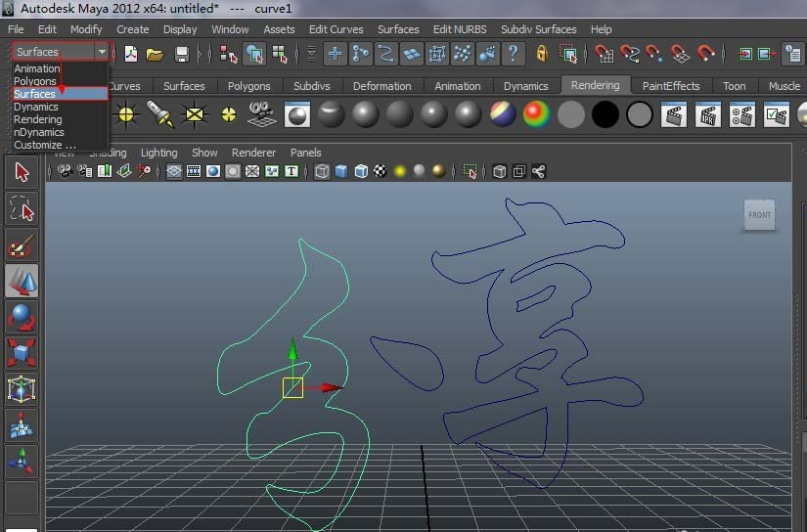Choose the Scale tool
Image resolution: width=807 pixels, height=532 pixels.
22,352
